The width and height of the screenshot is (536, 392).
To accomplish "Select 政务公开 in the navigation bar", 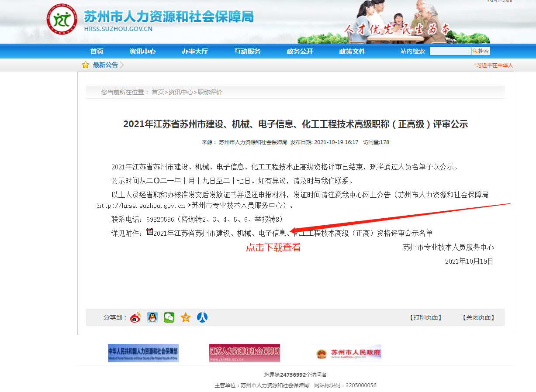I will [x=300, y=51].
